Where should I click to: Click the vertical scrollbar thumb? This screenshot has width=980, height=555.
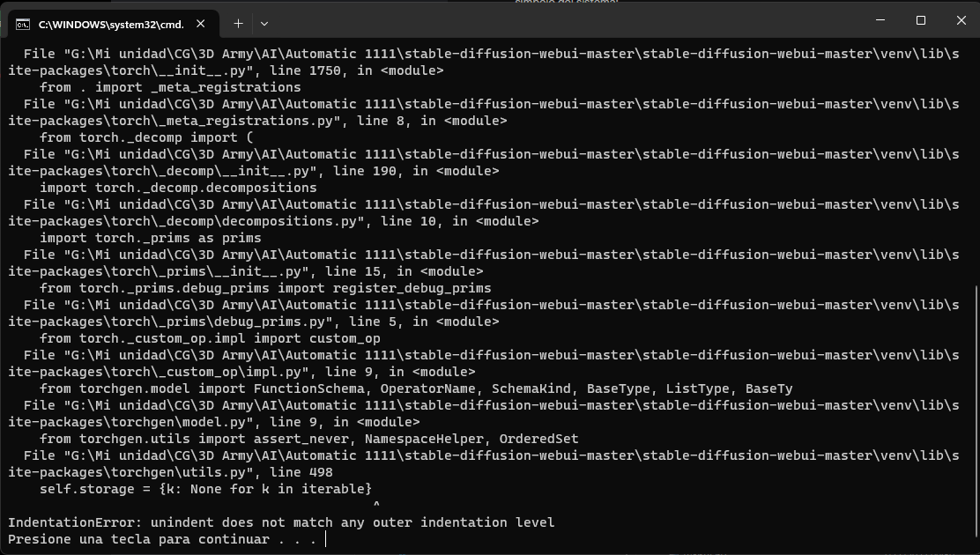[x=974, y=405]
